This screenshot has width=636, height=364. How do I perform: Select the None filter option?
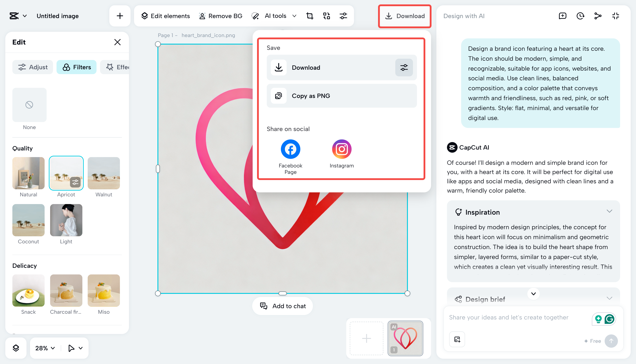(29, 105)
